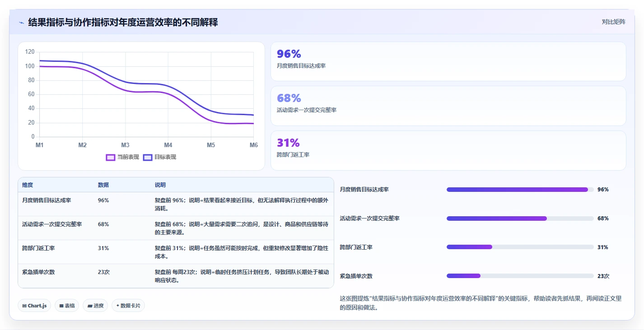Click the 目标表现 legend text
The image size is (644, 330).
pos(165,157)
